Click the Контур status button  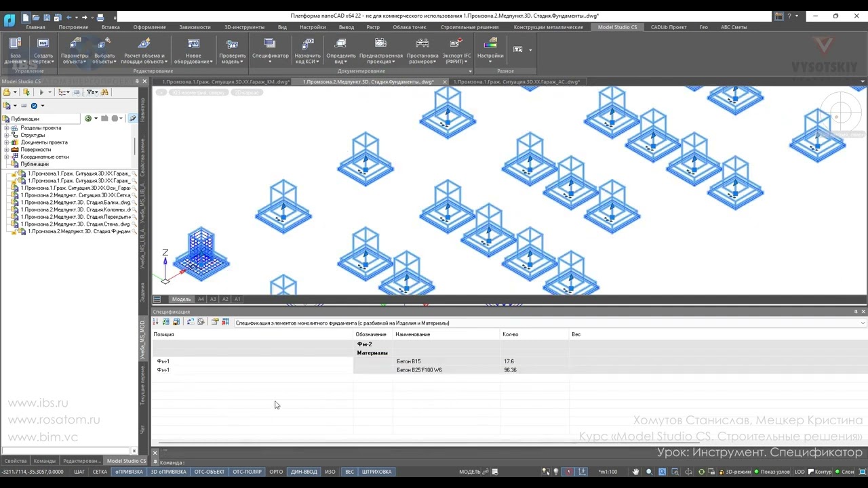point(820,472)
